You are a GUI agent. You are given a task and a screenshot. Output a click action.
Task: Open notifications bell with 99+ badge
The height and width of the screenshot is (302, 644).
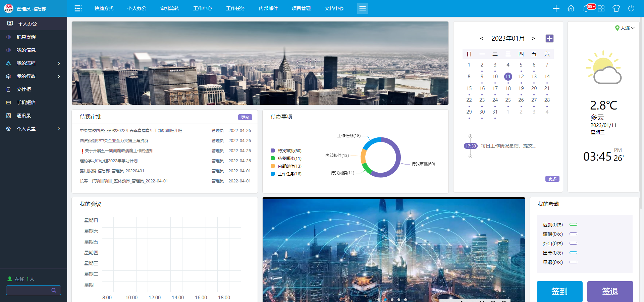click(586, 8)
